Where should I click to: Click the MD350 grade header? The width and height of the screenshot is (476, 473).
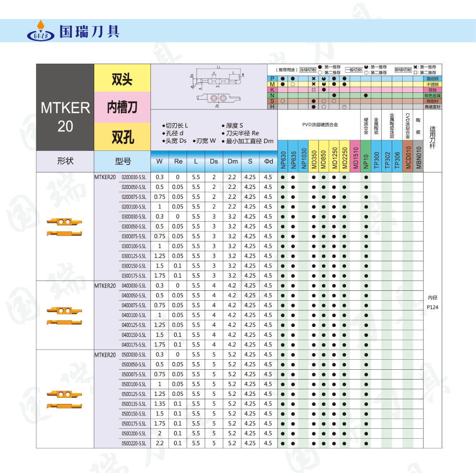point(314,156)
